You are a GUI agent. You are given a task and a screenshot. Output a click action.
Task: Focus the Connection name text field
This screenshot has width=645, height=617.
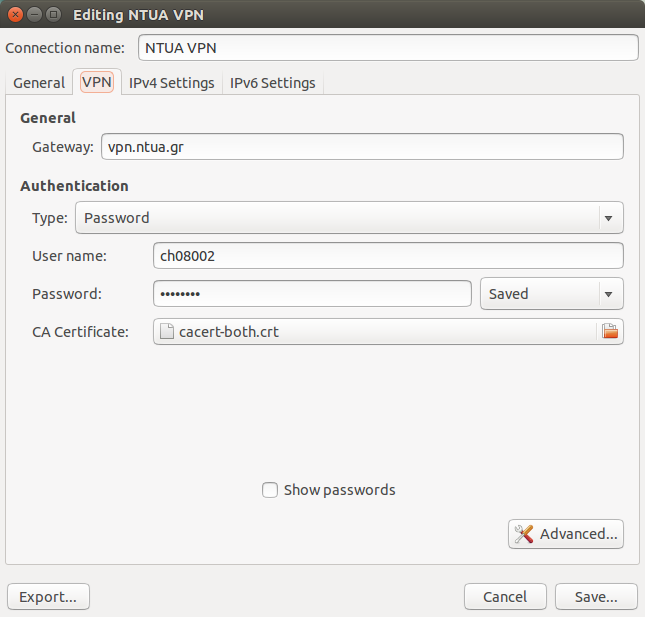[387, 48]
